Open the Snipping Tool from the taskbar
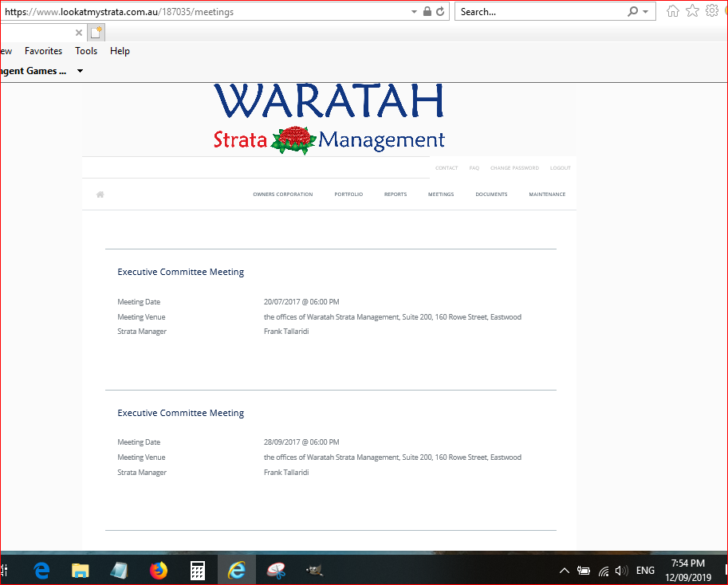The width and height of the screenshot is (728, 585). (276, 570)
